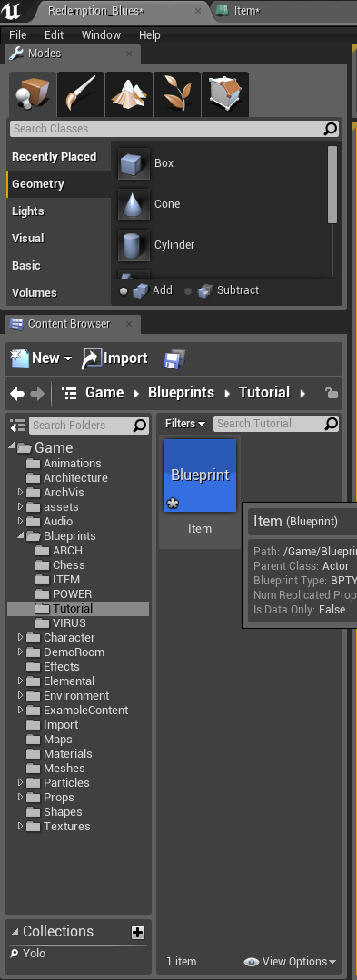Add a new collection with plus icon

coord(138,933)
